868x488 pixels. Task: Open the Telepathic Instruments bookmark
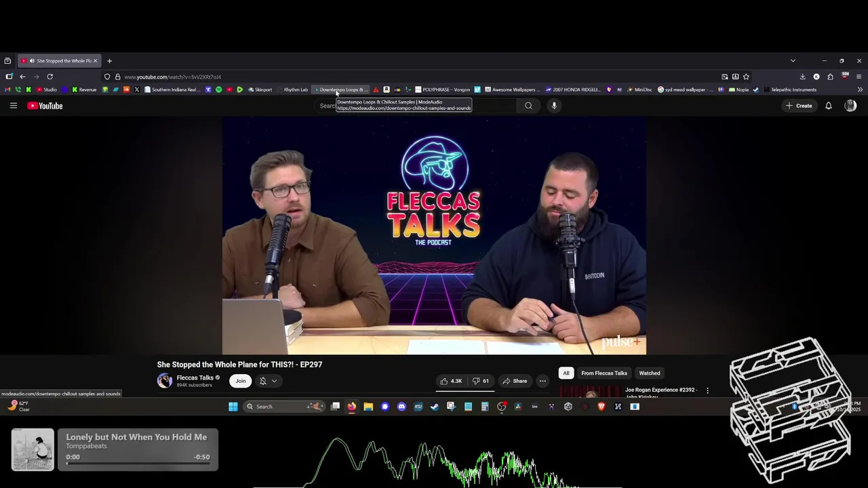[789, 89]
